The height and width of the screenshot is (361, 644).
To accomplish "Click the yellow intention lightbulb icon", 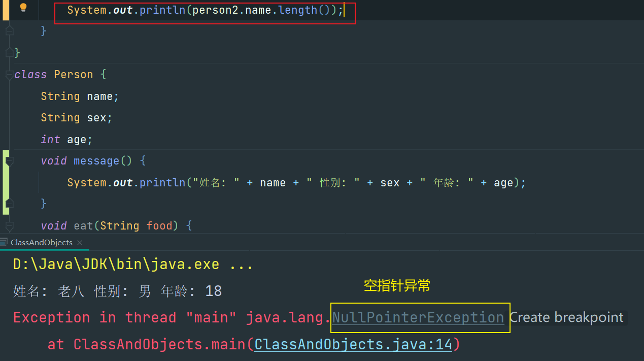I will [x=23, y=8].
